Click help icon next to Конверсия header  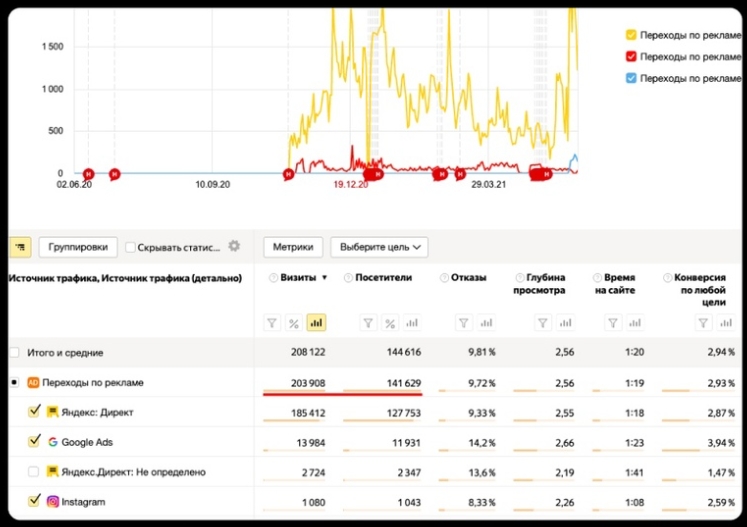668,278
